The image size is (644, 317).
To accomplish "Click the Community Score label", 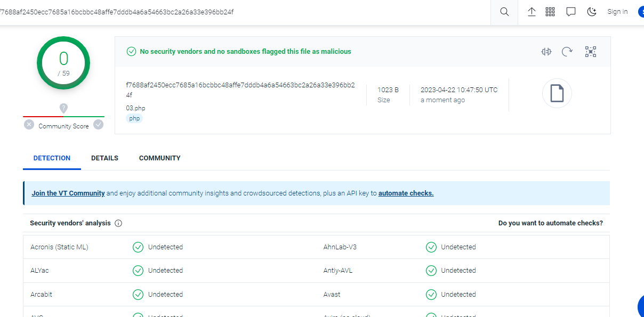I will click(63, 126).
